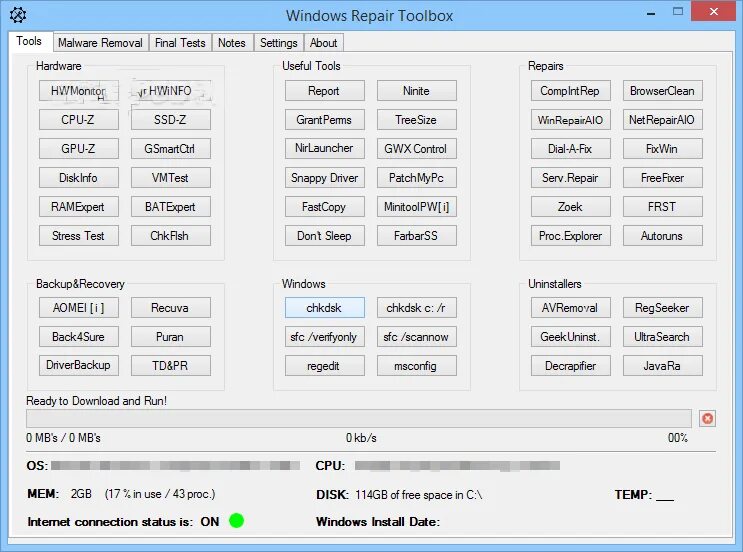743x552 pixels.
Task: Open msconfig
Action: (417, 365)
